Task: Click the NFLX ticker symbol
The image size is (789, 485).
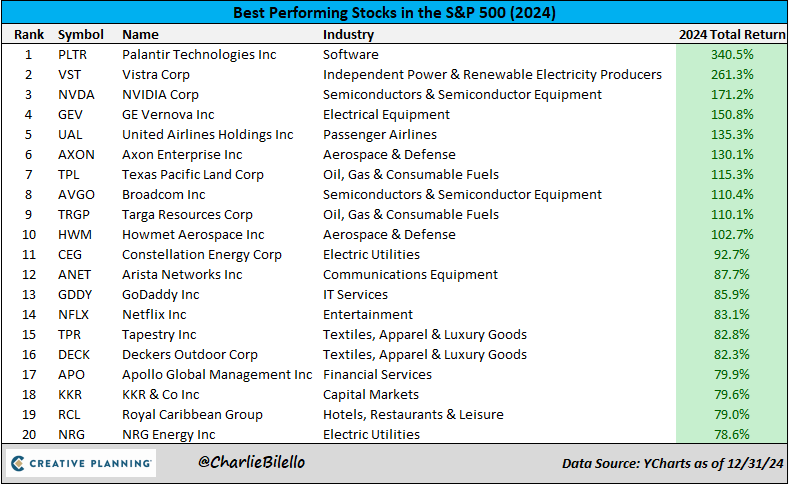Action: click(x=73, y=314)
